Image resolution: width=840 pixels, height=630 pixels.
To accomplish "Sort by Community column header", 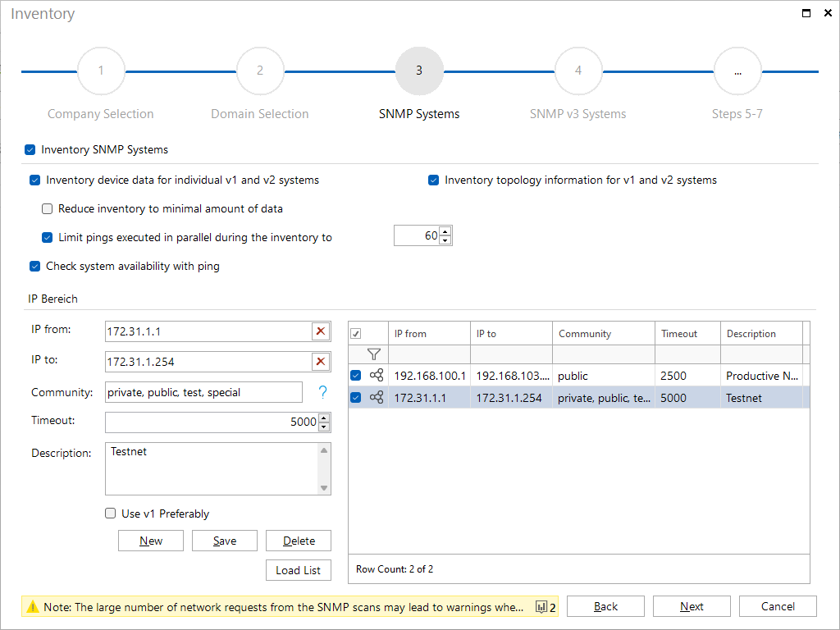I will pyautogui.click(x=604, y=333).
